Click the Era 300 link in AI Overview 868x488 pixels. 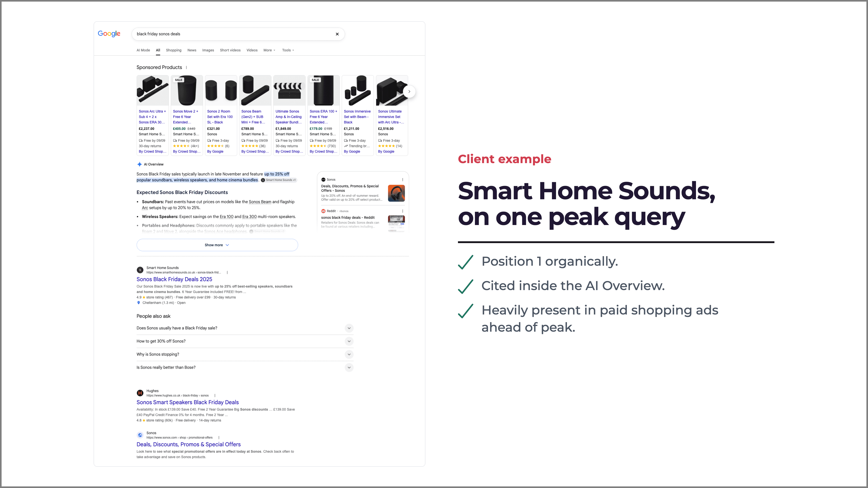(249, 217)
